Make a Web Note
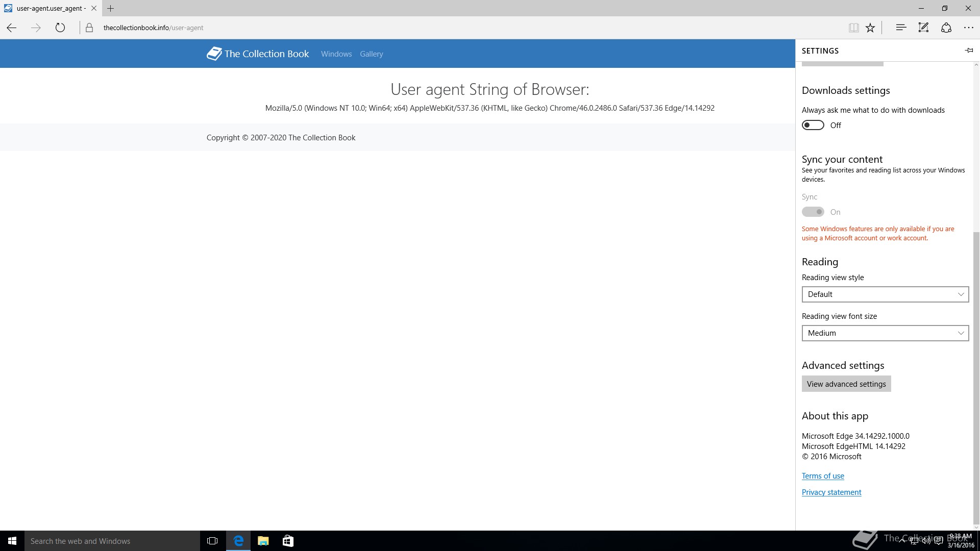The image size is (980, 551). pos(923,28)
